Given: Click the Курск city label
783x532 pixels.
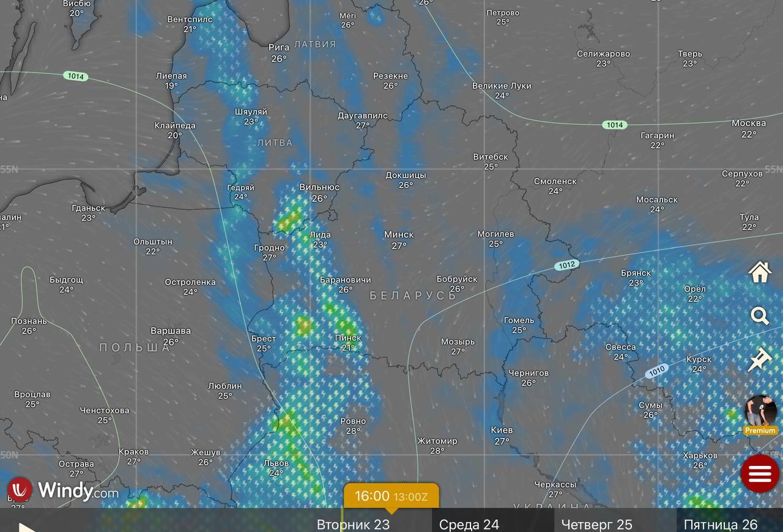Looking at the screenshot, I should [699, 359].
